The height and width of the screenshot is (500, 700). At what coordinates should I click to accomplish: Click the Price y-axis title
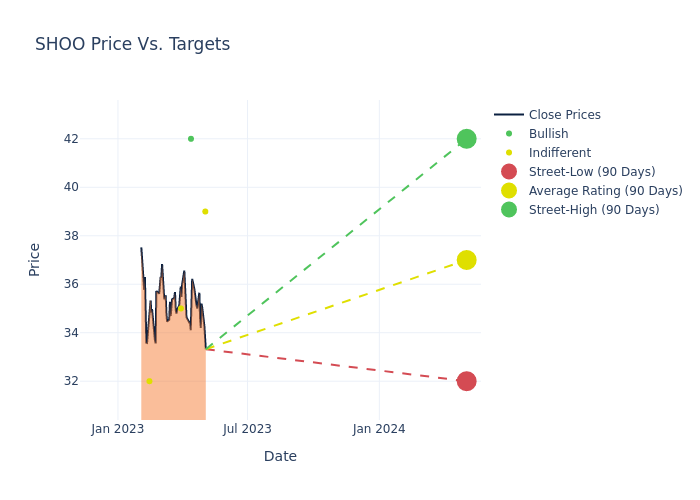[35, 259]
